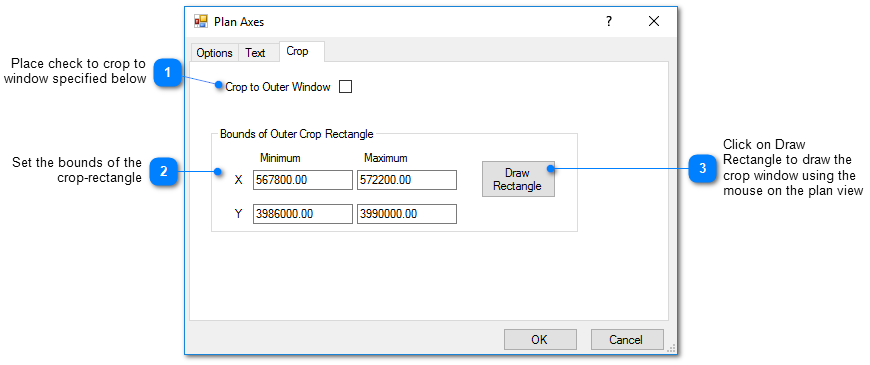Click numbered callout badge 1
Viewport: 870px width, 365px height.
pyautogui.click(x=168, y=73)
